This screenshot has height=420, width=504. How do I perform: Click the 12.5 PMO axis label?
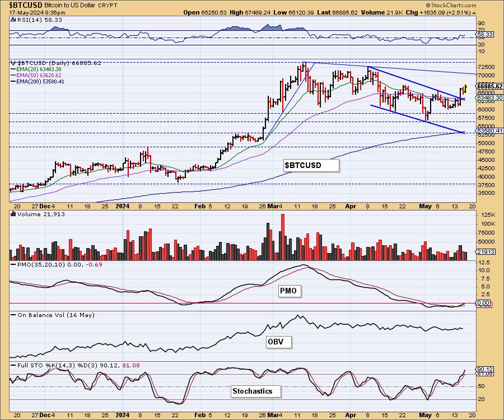(484, 263)
